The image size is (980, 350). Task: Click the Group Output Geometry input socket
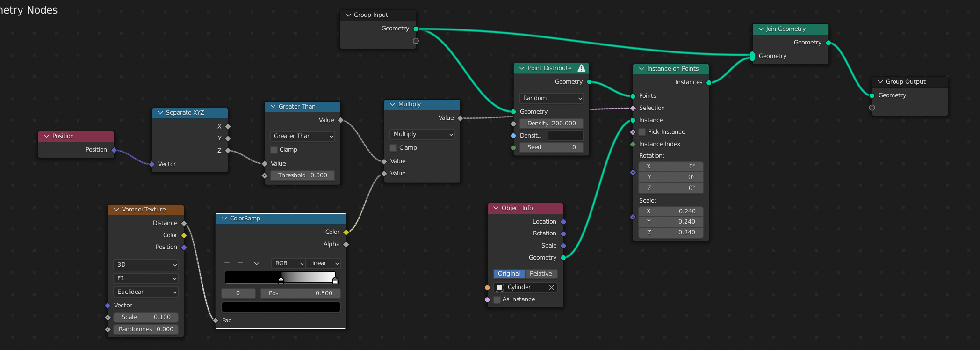click(872, 95)
